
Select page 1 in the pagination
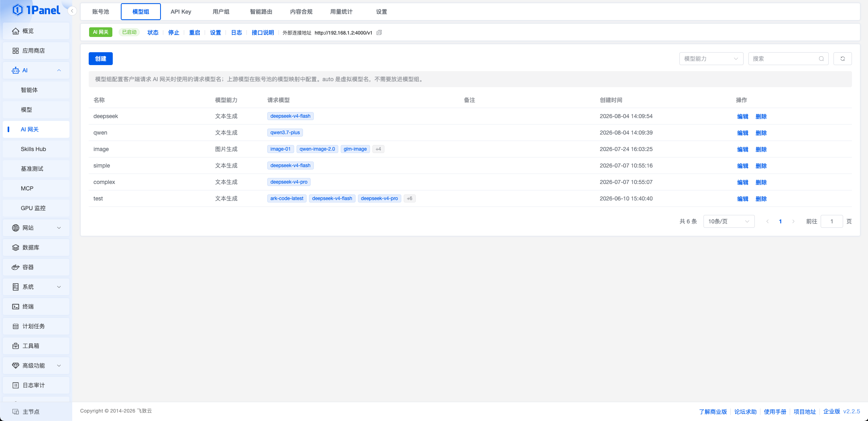(x=781, y=221)
